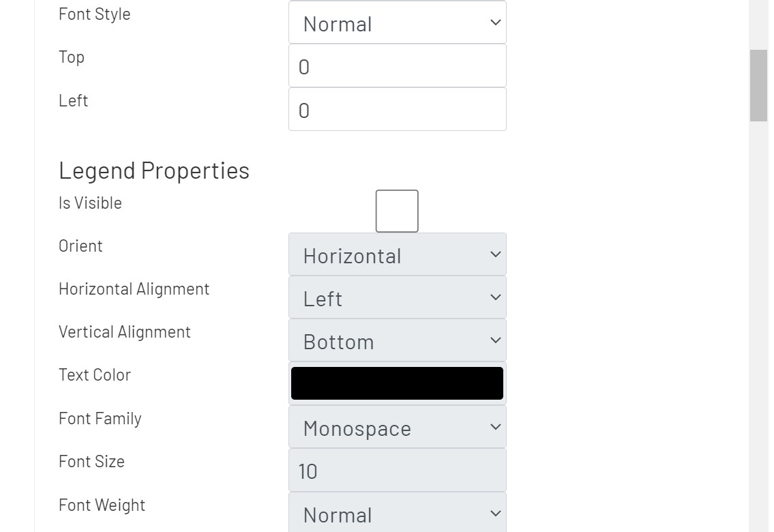Expand the Orient dropdown showing Horizontal
The height and width of the screenshot is (532, 774).
click(x=398, y=254)
